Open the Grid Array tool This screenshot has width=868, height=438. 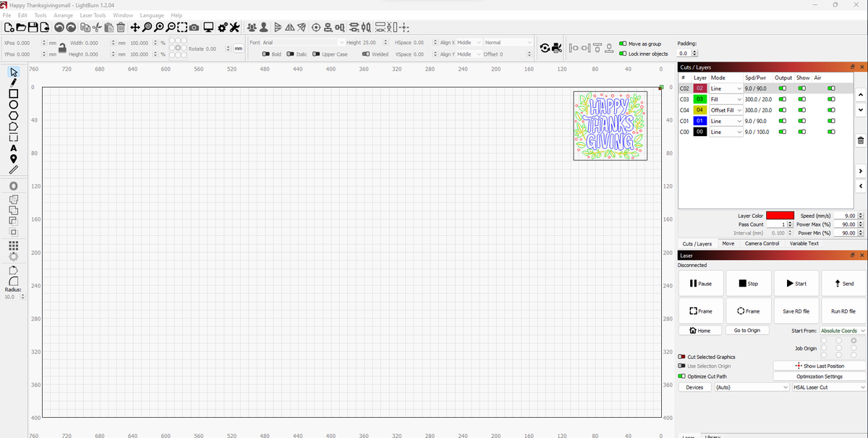point(13,245)
